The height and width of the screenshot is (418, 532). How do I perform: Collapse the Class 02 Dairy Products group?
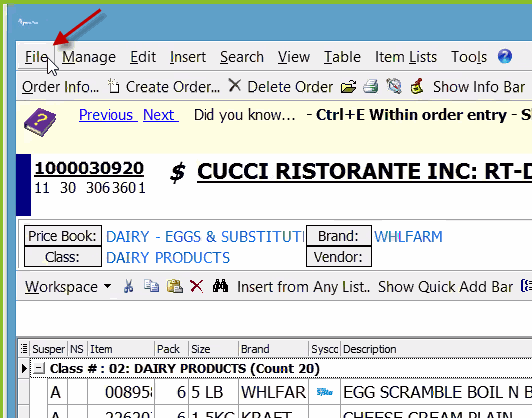[x=39, y=368]
